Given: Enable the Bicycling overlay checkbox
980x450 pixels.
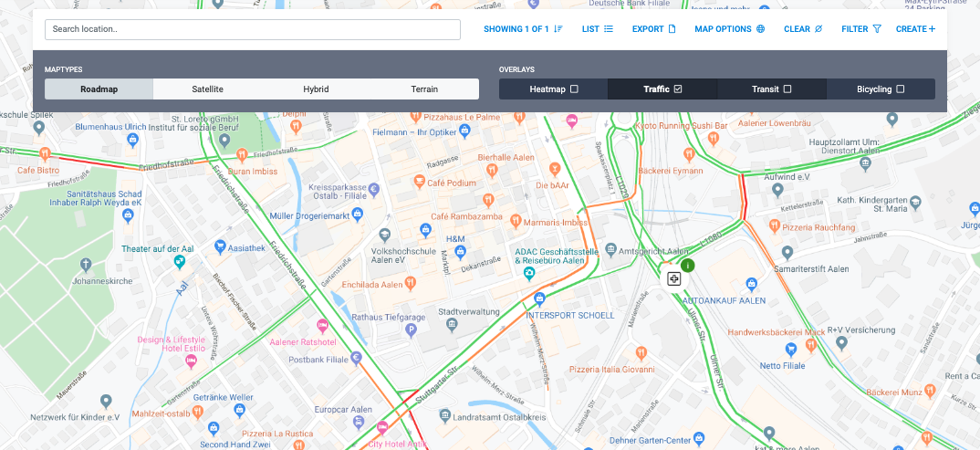Looking at the screenshot, I should [x=900, y=89].
